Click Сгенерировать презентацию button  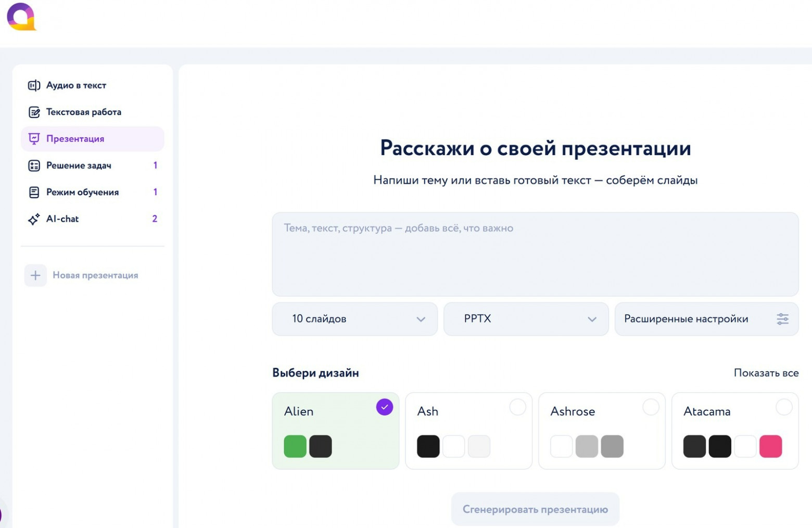pos(535,509)
